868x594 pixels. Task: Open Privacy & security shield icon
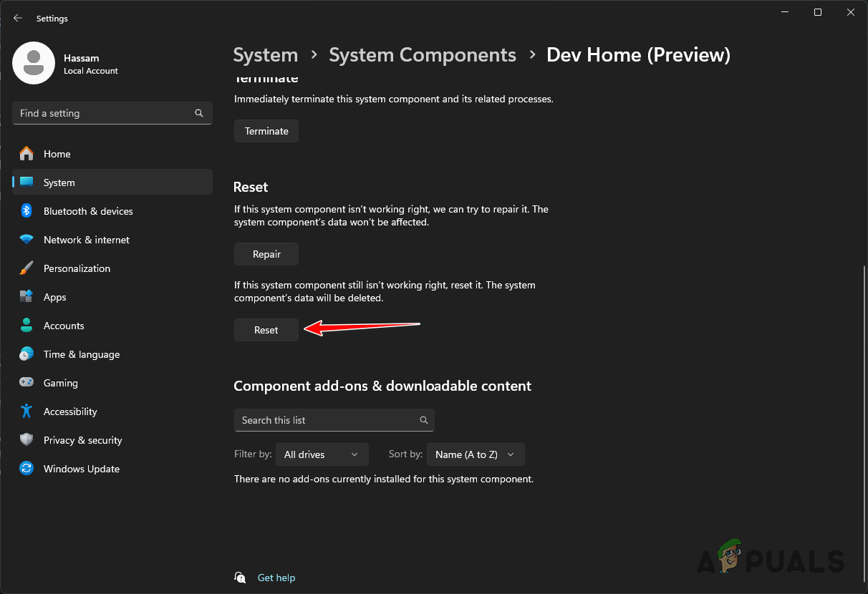click(x=26, y=440)
